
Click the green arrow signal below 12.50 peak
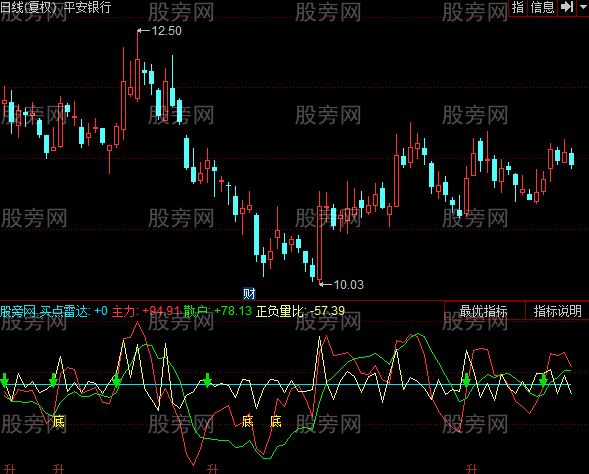coord(116,380)
